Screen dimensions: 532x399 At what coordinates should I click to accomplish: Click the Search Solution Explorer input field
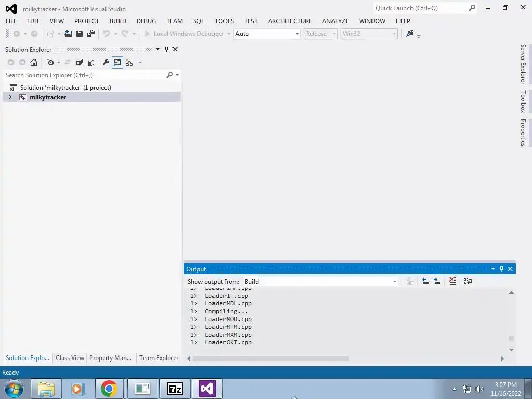(84, 75)
